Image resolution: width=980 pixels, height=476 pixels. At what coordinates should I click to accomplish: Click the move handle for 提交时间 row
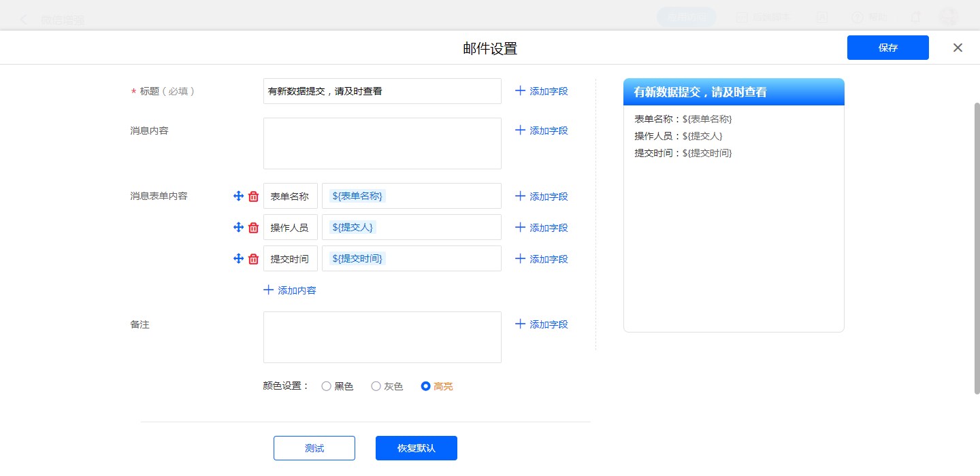238,258
